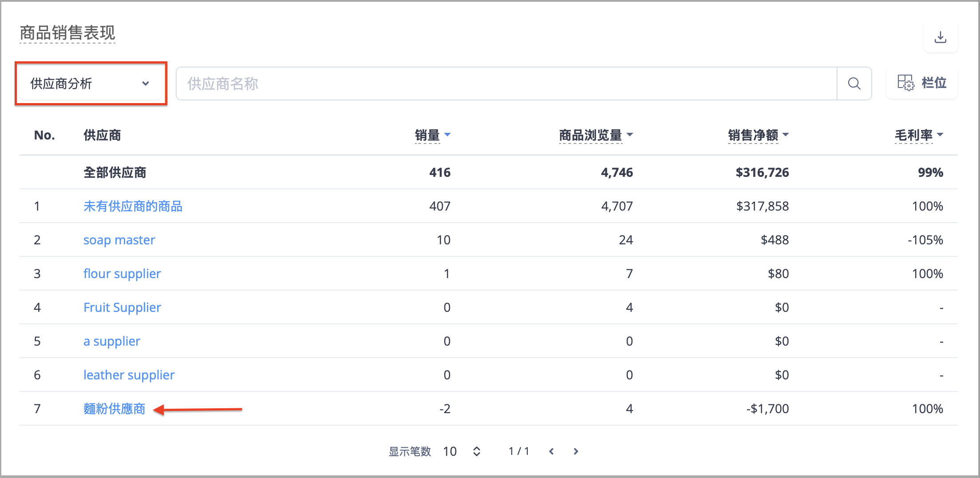Screen dimensions: 980x478
Task: Click the $317,858 net sales cell
Action: (762, 206)
